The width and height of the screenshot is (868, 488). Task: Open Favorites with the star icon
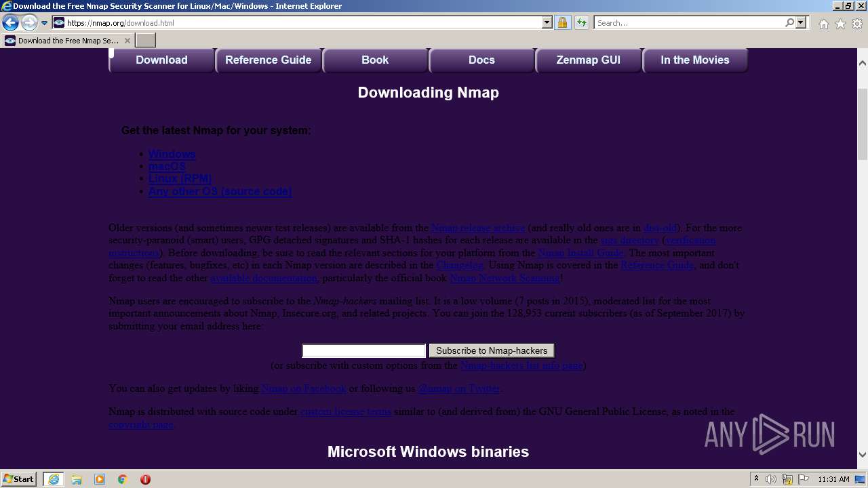[840, 24]
